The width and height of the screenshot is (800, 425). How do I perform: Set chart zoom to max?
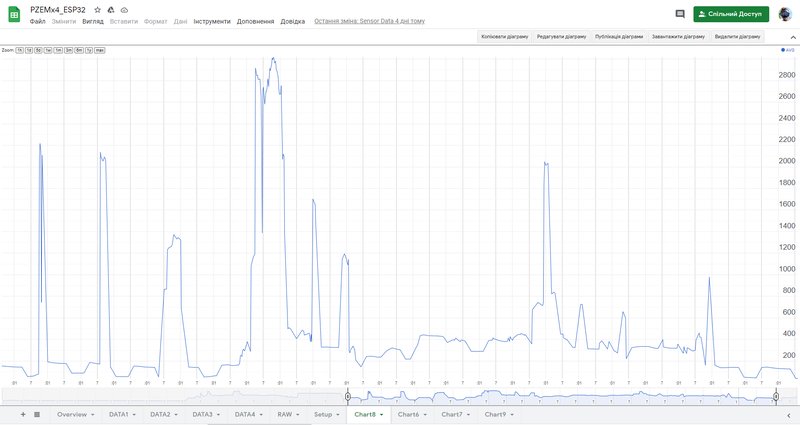pos(99,51)
